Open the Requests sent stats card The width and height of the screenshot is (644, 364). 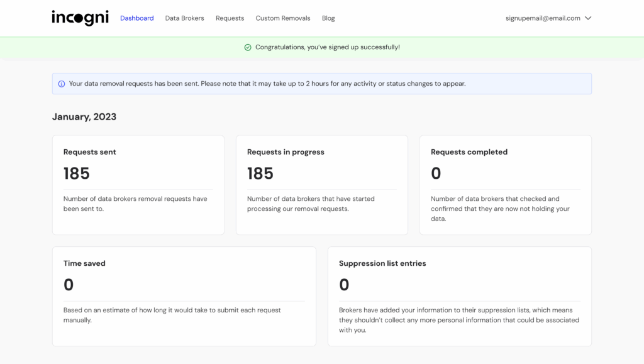coord(138,184)
